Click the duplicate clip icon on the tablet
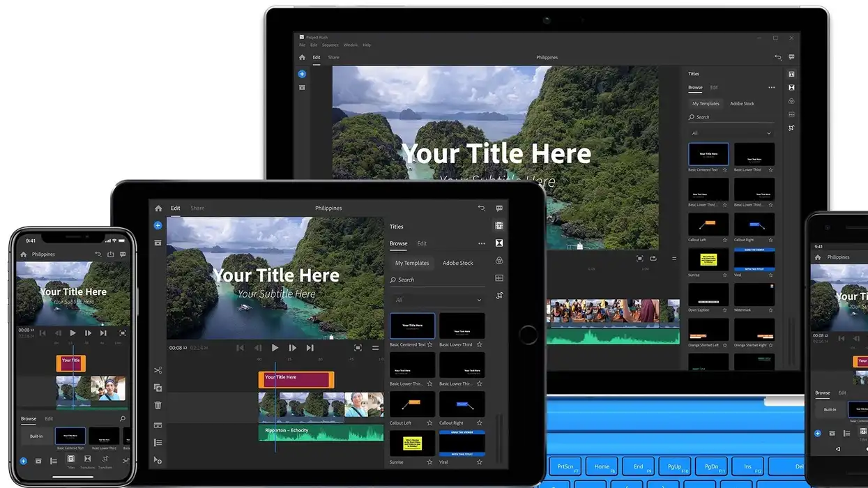 coord(158,388)
